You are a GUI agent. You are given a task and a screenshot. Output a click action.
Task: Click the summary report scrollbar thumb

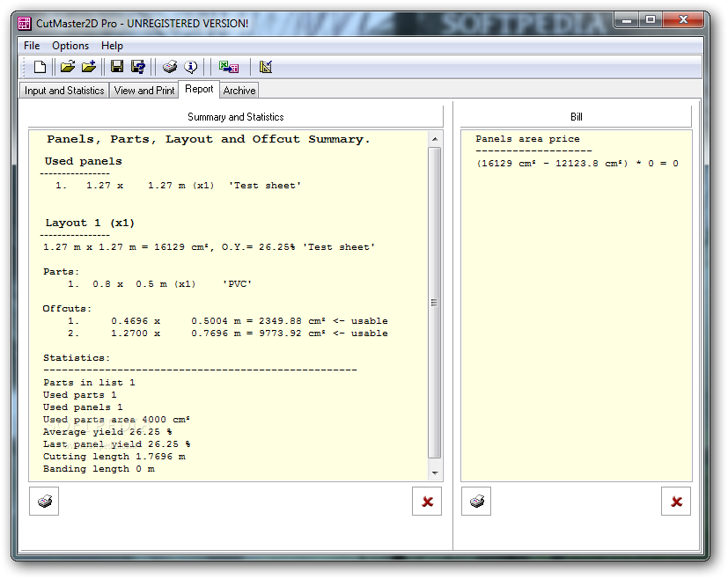coord(435,303)
